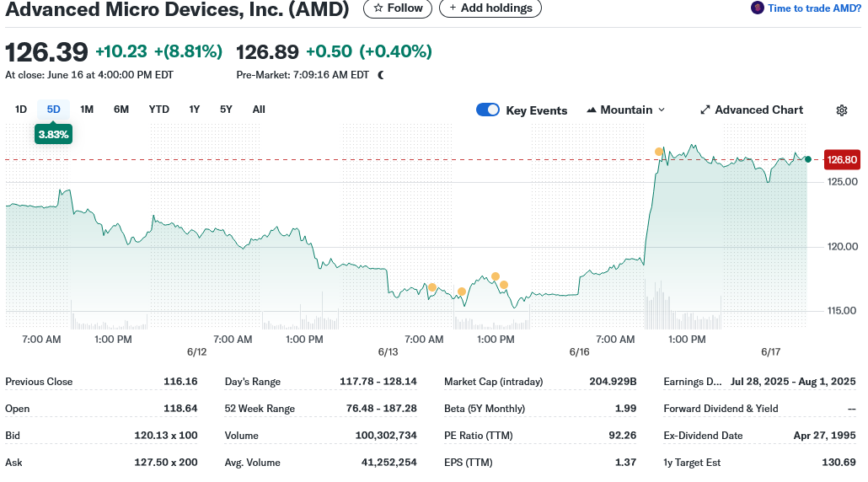Click Avg. Volume value 41,252,254
This screenshot has width=868, height=482.
pos(389,462)
